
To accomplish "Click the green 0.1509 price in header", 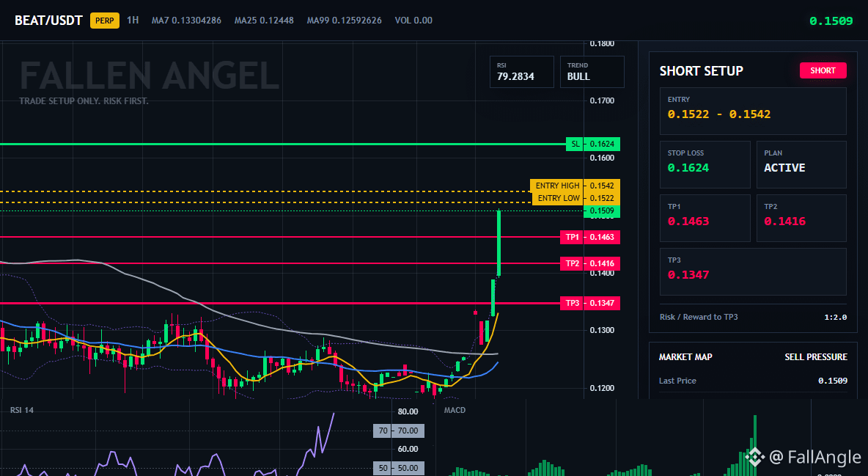I will (x=831, y=21).
